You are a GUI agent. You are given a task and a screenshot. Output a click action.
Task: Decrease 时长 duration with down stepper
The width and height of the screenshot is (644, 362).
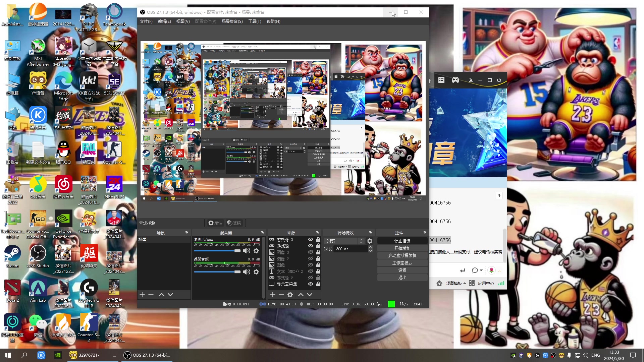pos(371,251)
